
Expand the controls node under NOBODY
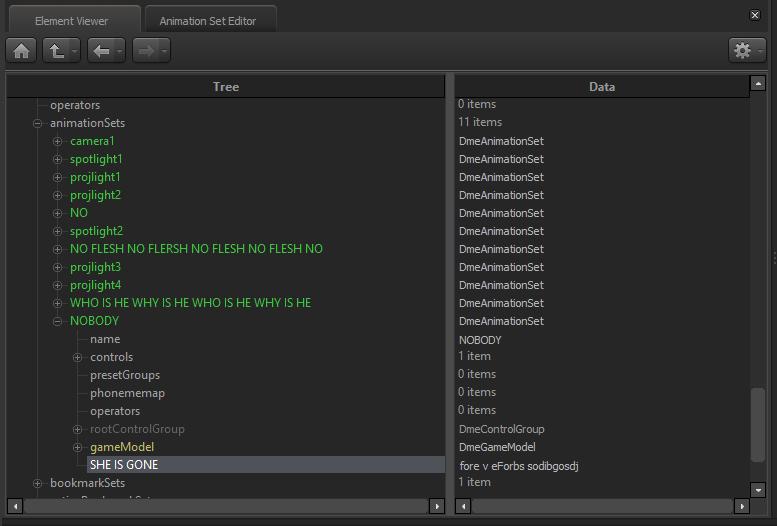pyautogui.click(x=78, y=357)
